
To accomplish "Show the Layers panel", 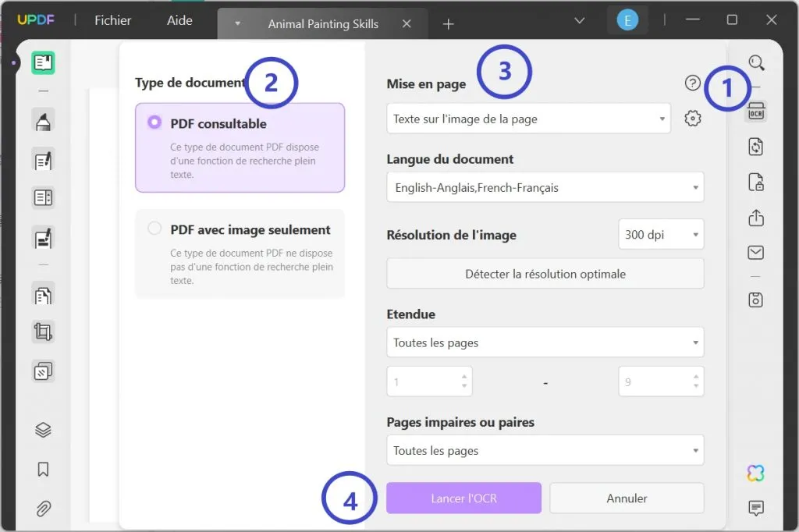I will coord(44,430).
